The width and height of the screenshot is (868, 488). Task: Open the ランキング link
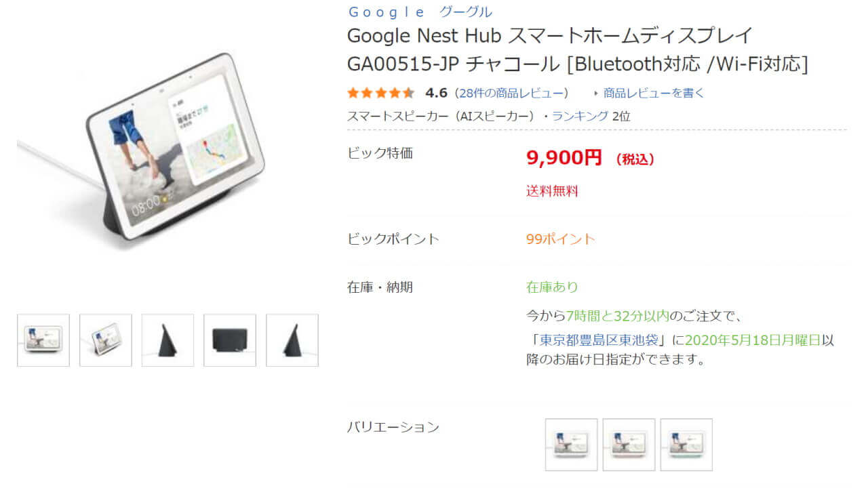(580, 116)
